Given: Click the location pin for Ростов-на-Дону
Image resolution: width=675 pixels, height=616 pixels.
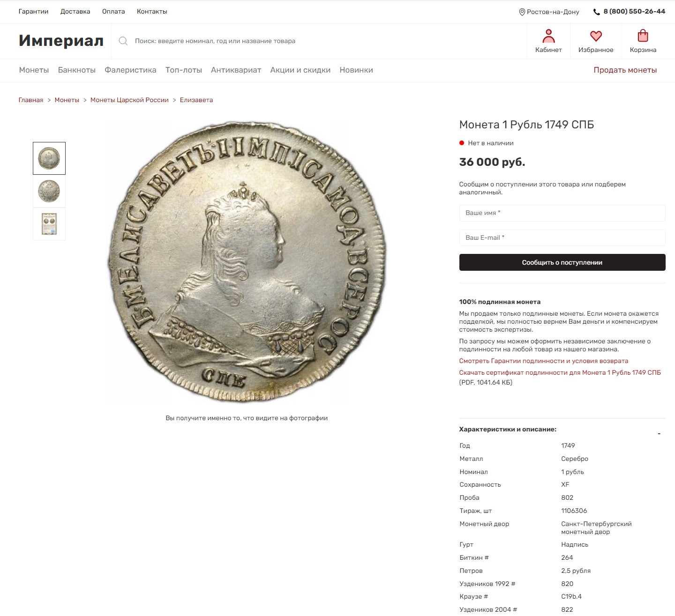Looking at the screenshot, I should pyautogui.click(x=522, y=12).
